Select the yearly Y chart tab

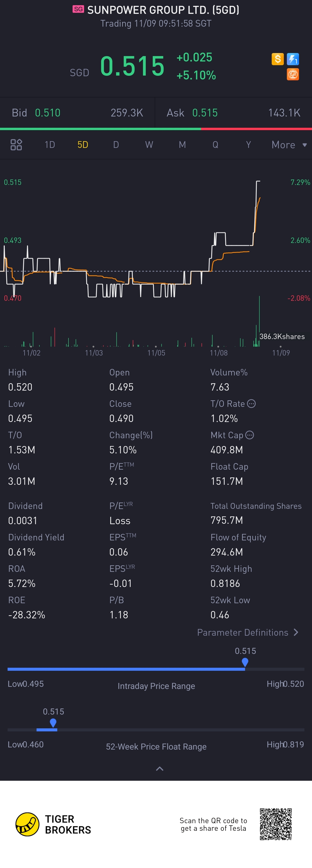(248, 145)
